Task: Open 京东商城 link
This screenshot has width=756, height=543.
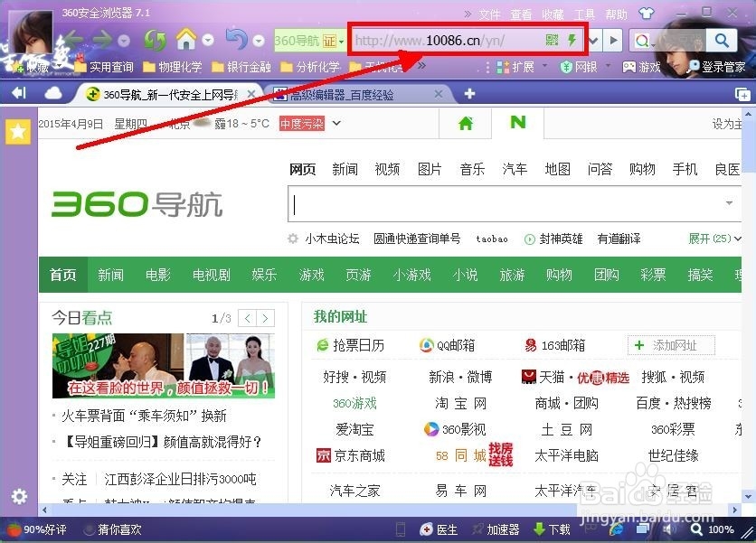Action: point(351,455)
